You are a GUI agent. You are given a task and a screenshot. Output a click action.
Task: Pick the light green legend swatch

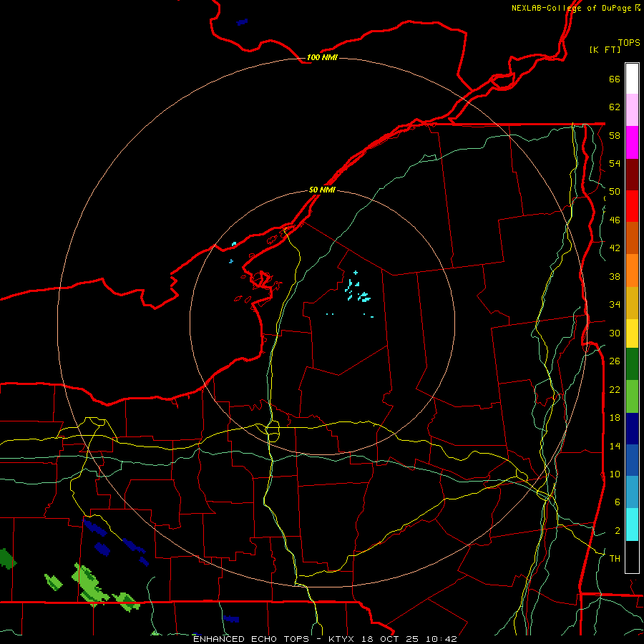(x=632, y=396)
